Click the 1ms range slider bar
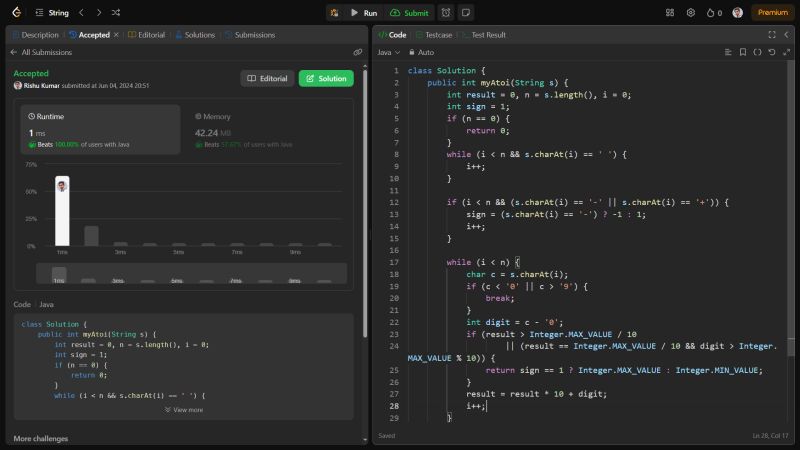 59,273
